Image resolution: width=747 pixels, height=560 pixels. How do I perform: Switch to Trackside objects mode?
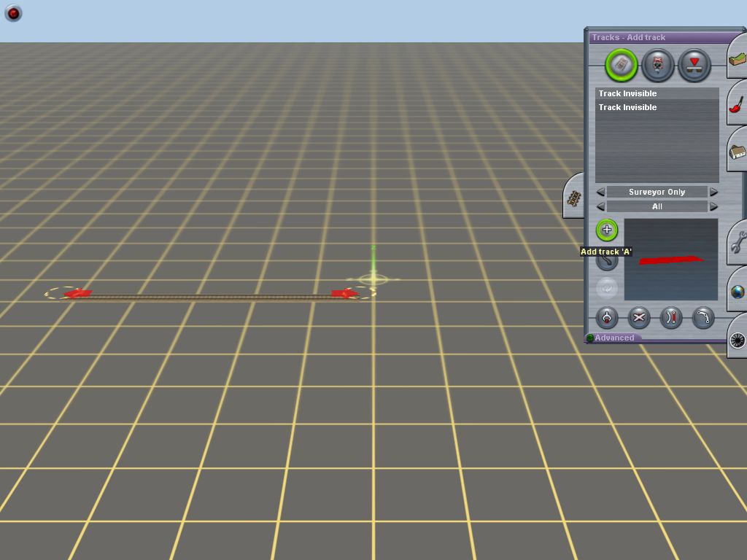(x=657, y=65)
